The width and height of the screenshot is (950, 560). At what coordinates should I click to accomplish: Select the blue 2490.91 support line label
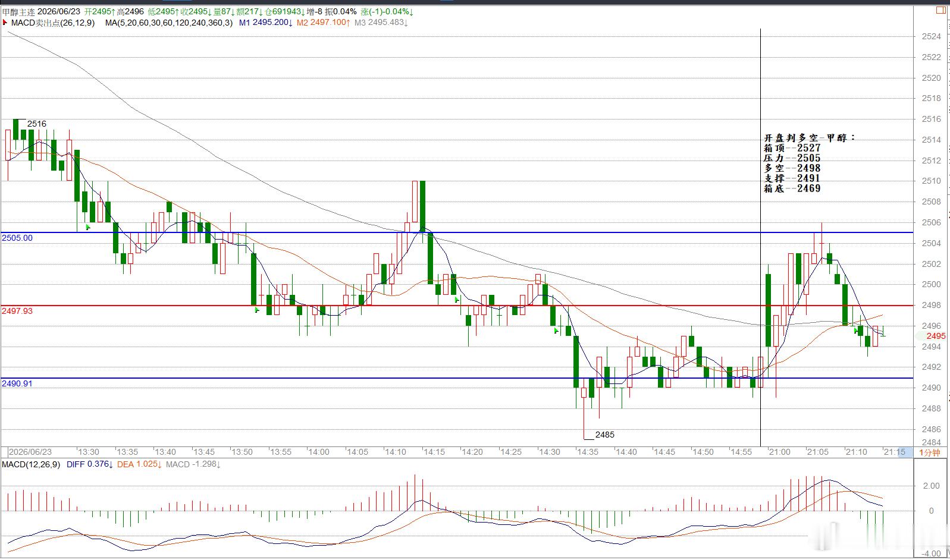click(x=17, y=384)
